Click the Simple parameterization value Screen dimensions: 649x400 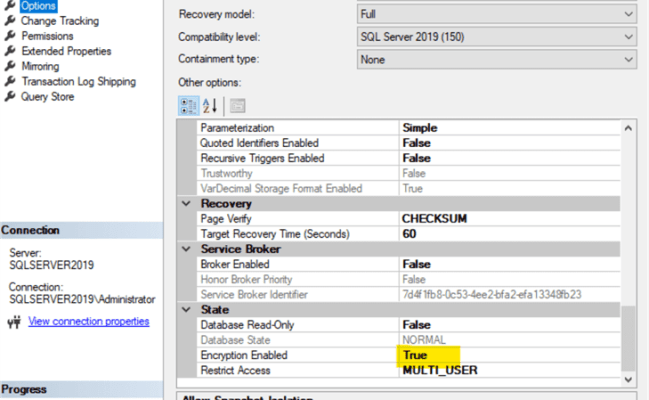420,128
